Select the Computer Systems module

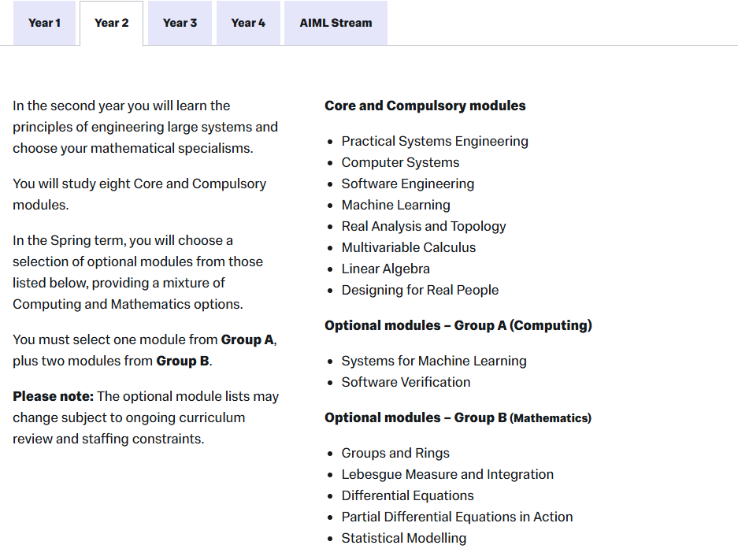400,162
